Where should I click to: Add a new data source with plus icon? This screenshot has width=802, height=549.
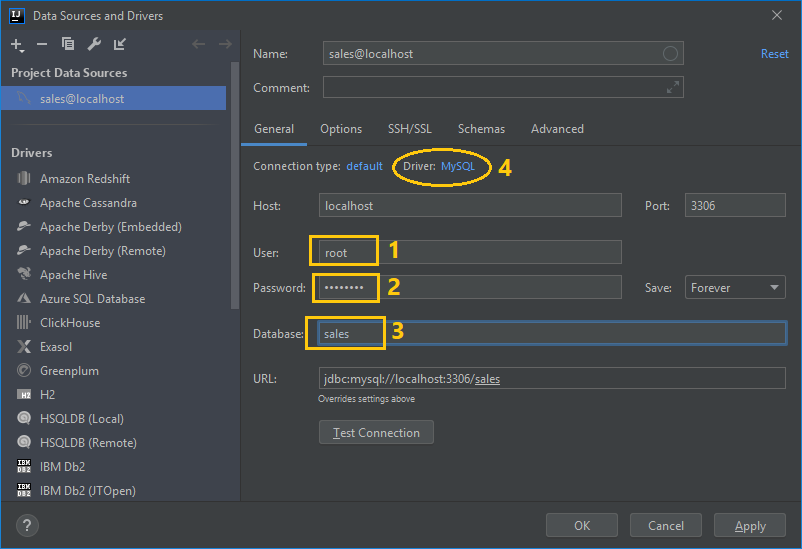click(x=17, y=45)
